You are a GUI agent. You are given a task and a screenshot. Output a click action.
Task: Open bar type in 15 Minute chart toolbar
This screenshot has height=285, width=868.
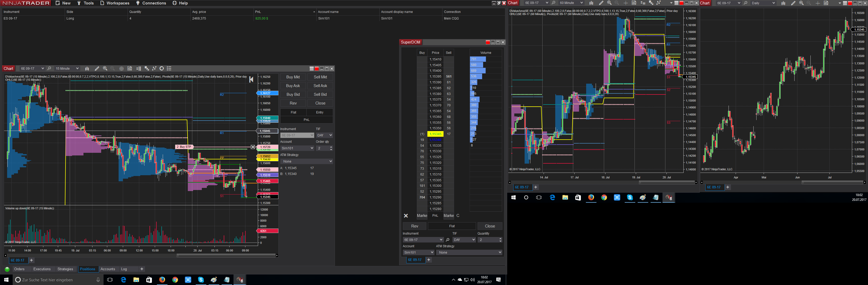(x=87, y=68)
